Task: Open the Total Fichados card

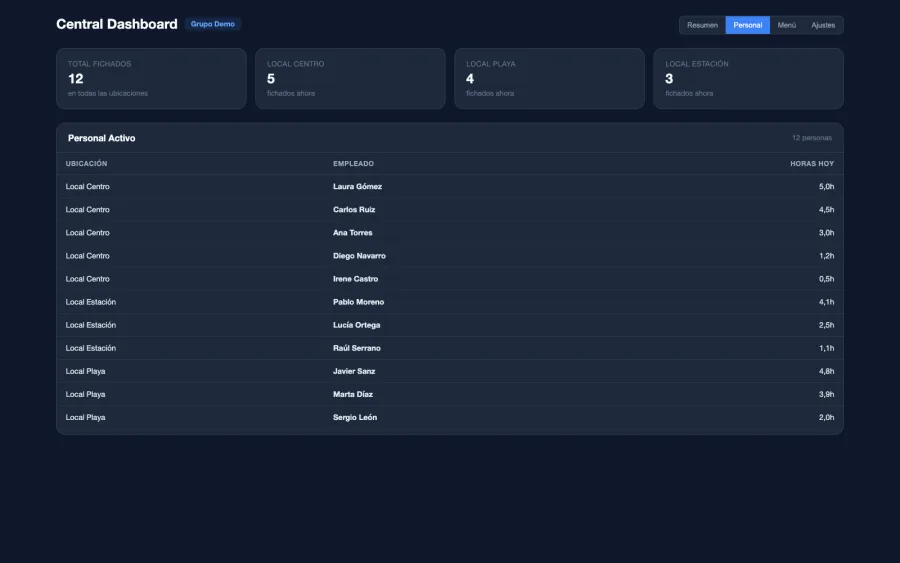Action: click(152, 79)
